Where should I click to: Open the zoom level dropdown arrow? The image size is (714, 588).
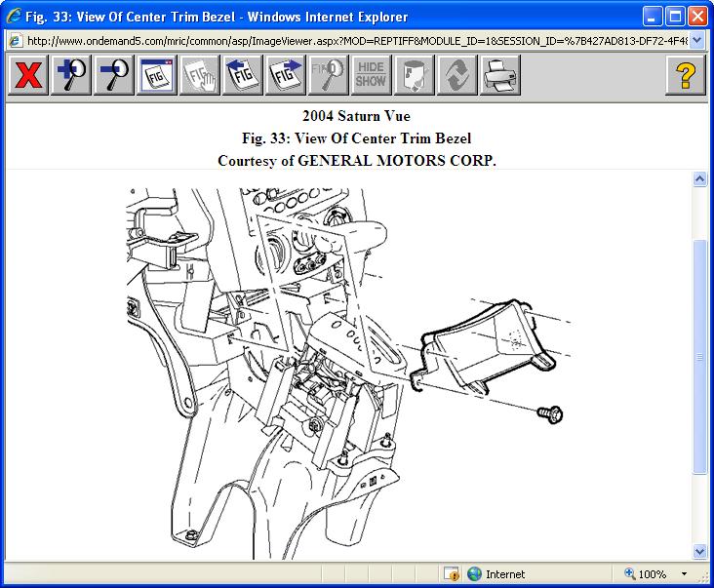pyautogui.click(x=684, y=574)
